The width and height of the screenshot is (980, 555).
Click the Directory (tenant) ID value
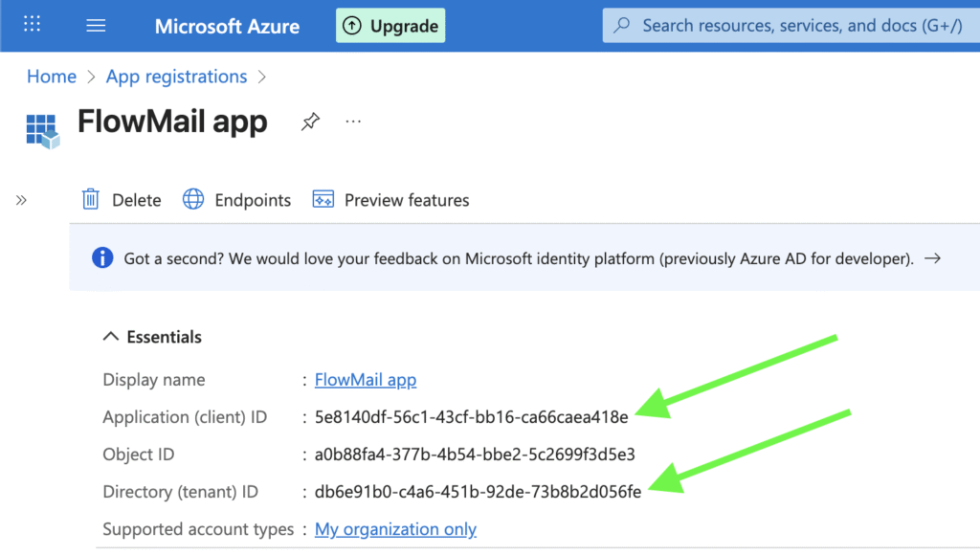pos(479,492)
